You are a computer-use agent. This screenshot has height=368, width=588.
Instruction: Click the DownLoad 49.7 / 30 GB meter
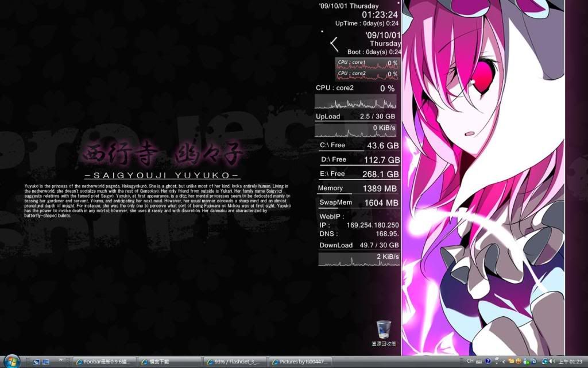coord(358,246)
